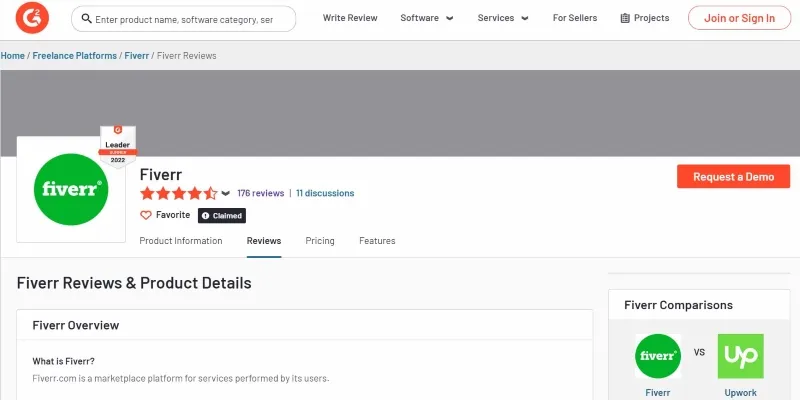The image size is (800, 400).
Task: Open Fiverr link under comparison
Action: [x=658, y=393]
